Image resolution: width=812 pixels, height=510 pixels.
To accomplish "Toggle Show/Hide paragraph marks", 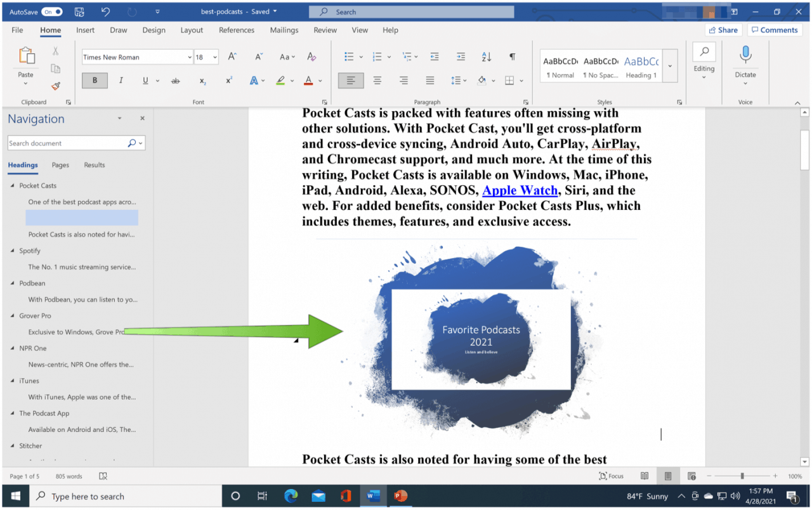I will (x=511, y=56).
